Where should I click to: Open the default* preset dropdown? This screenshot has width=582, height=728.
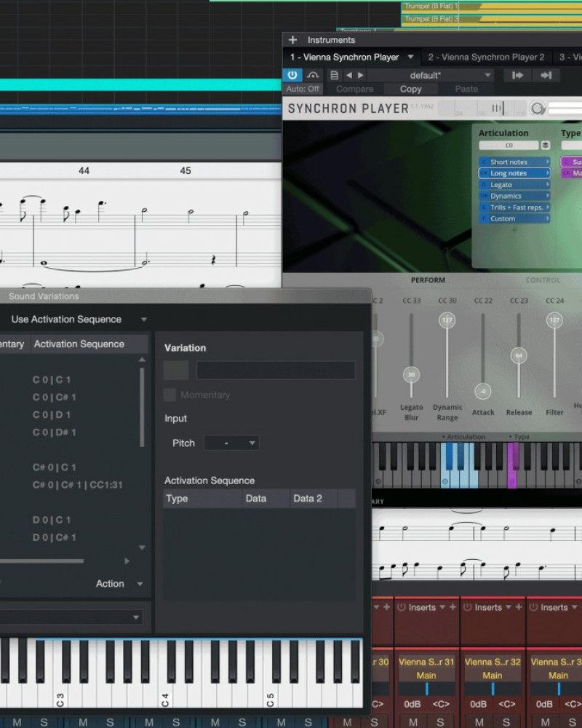point(430,75)
